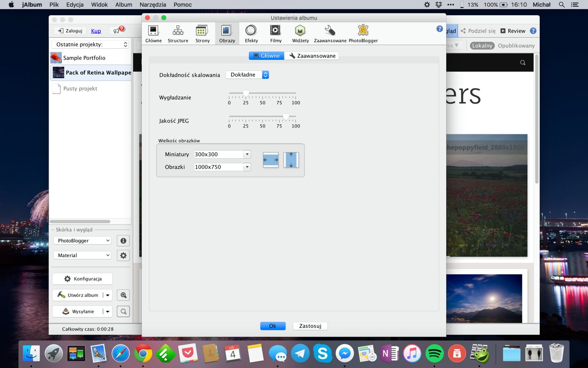
Task: Open Safari from the Dock
Action: point(121,354)
